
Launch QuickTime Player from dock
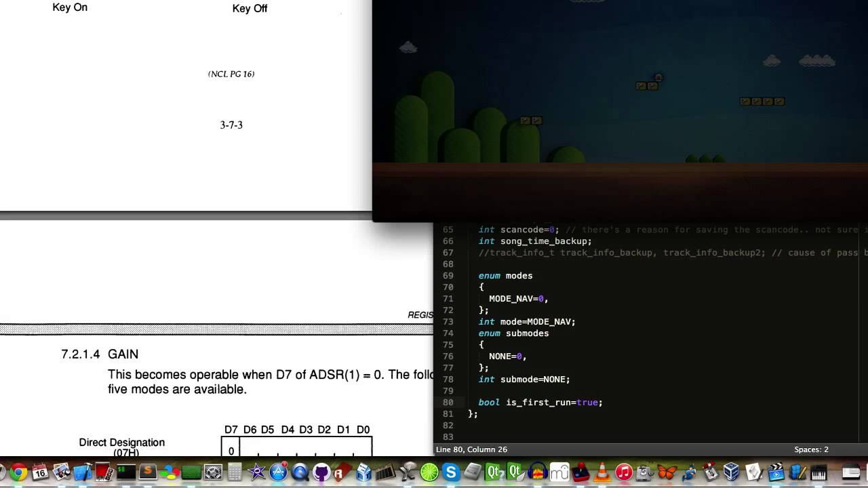[x=300, y=472]
